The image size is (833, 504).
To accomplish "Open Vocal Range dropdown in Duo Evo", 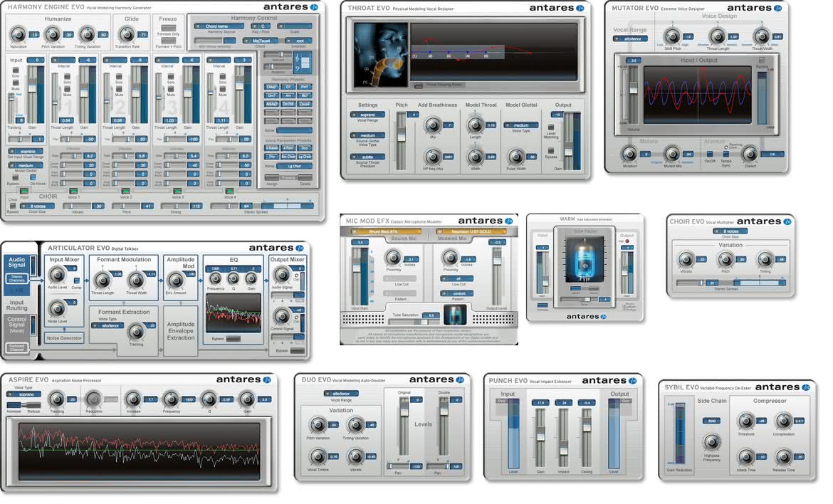I will coord(340,394).
